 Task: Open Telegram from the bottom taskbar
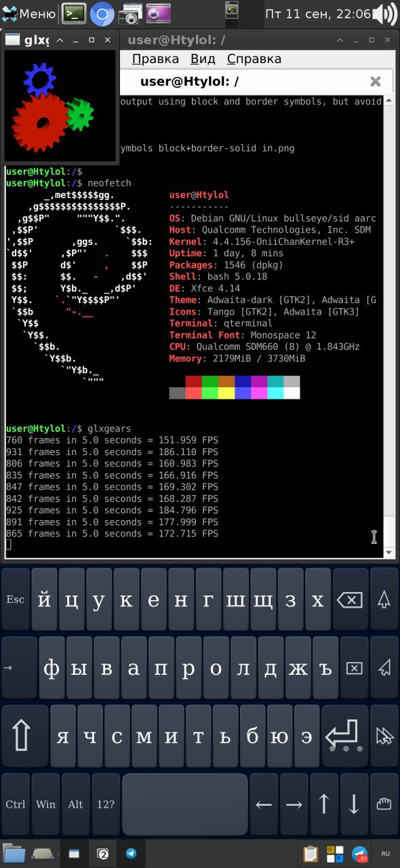click(131, 854)
